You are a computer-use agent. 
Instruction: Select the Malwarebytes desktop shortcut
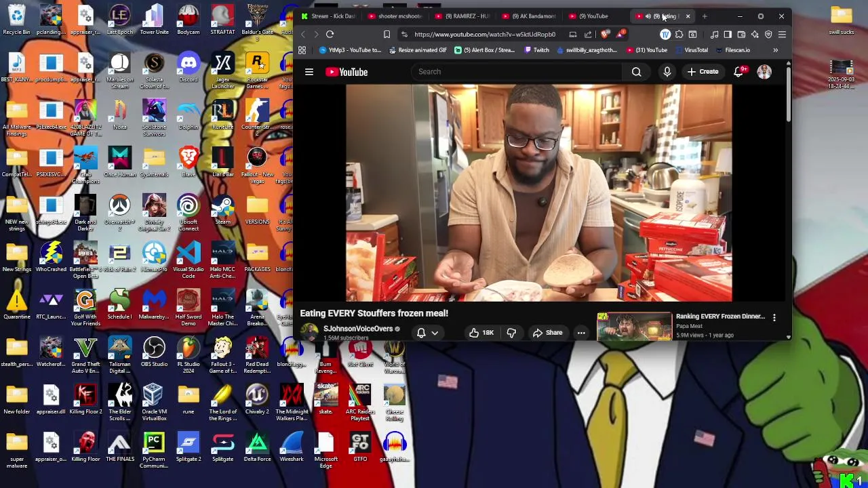[154, 305]
